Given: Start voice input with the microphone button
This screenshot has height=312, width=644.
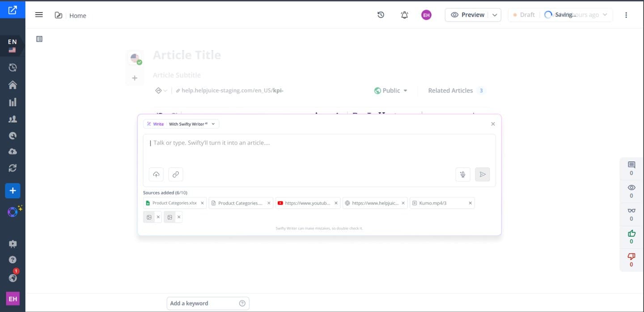Looking at the screenshot, I should point(463,174).
